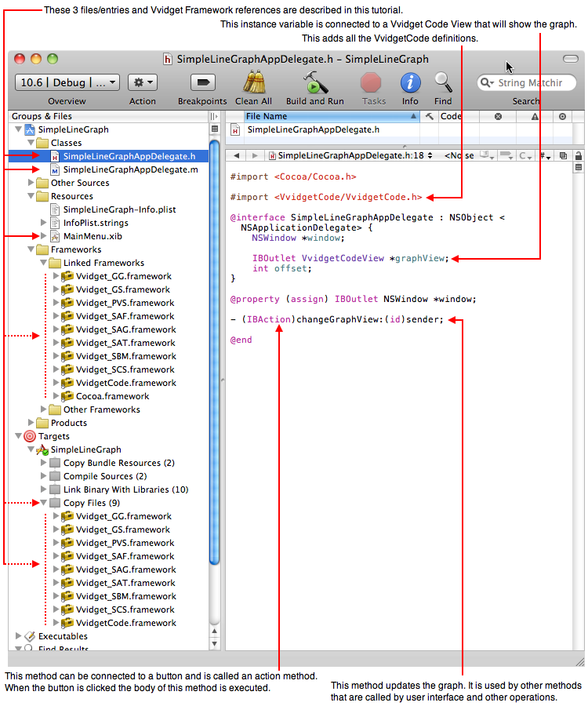
Task: Select Vvidget_SBM.framework under Copy Files
Action: coord(126,596)
